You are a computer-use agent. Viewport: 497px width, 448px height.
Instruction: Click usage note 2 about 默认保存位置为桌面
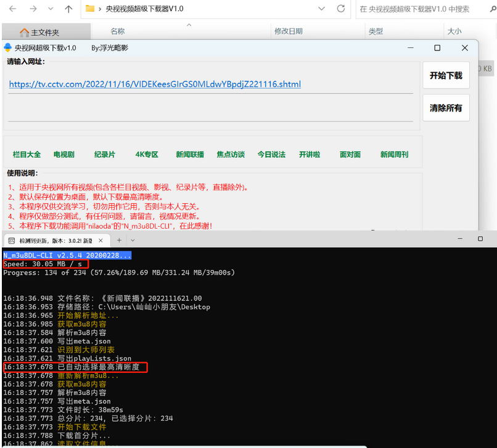pos(86,197)
